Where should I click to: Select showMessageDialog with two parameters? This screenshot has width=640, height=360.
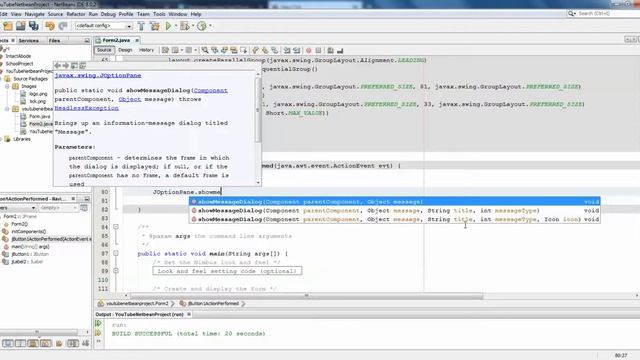point(394,202)
